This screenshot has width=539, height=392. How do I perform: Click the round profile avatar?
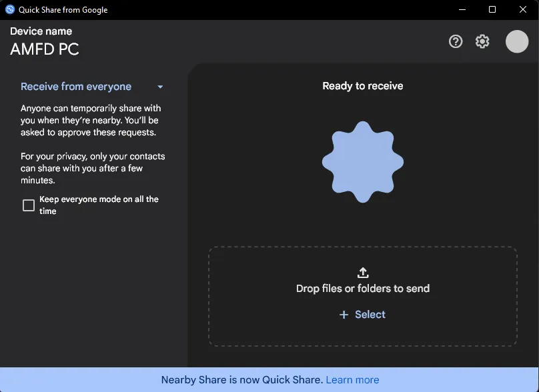pos(517,41)
